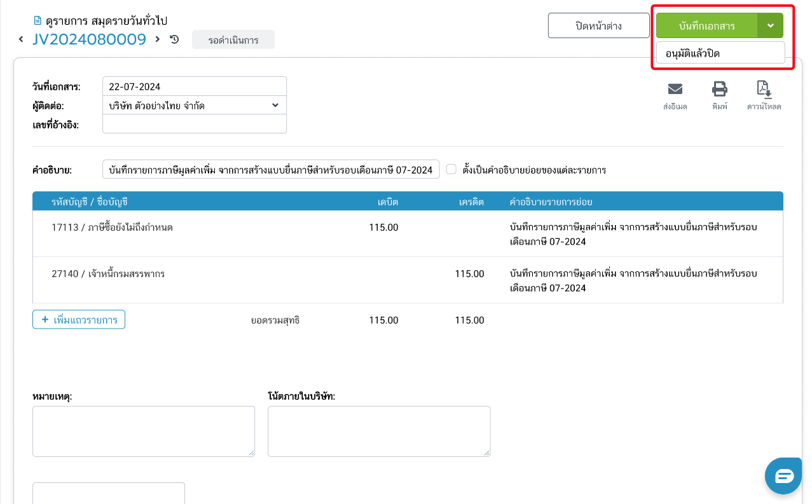This screenshot has height=504, width=812.
Task: Click the เลขที่อ้างอิง reference number field
Action: [194, 124]
